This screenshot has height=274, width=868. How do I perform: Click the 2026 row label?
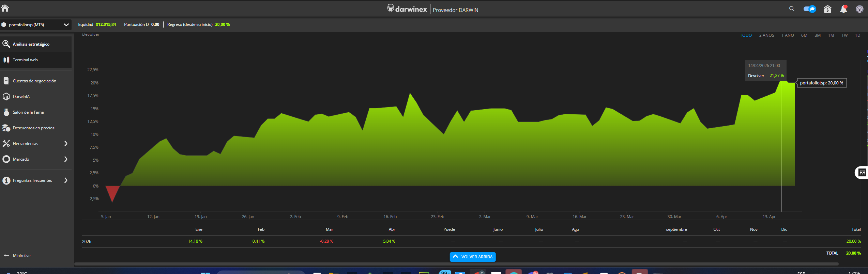click(x=87, y=242)
